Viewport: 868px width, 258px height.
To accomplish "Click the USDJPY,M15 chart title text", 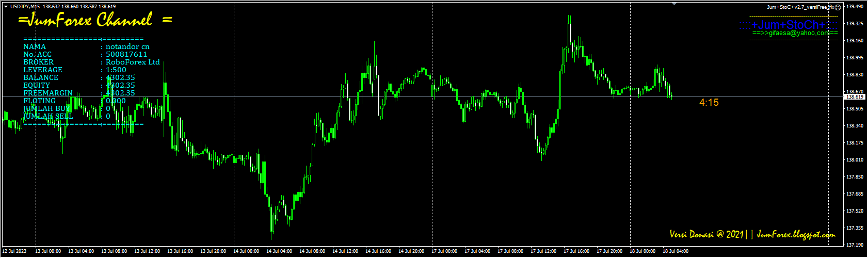I will [x=25, y=7].
